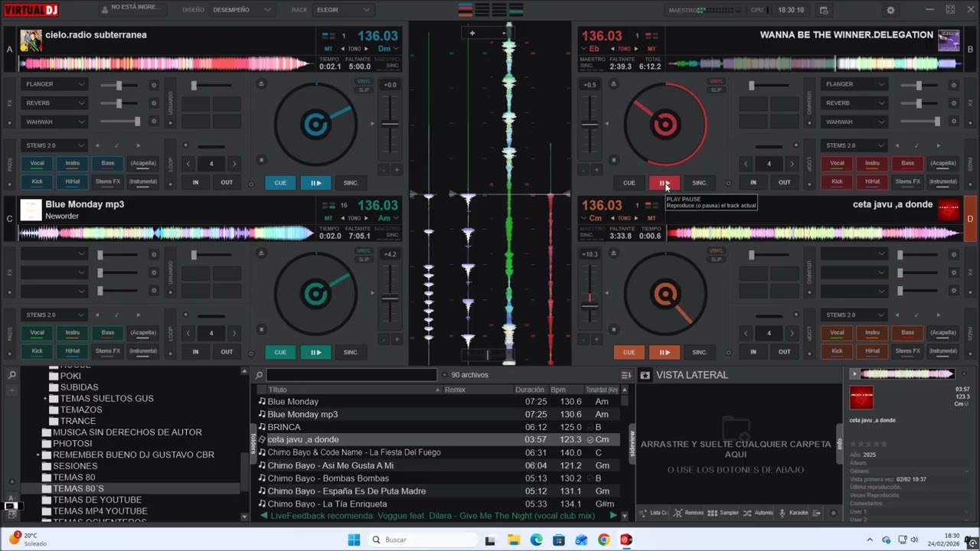The width and height of the screenshot is (980, 551).
Task: Click the song search input field
Action: click(x=351, y=375)
